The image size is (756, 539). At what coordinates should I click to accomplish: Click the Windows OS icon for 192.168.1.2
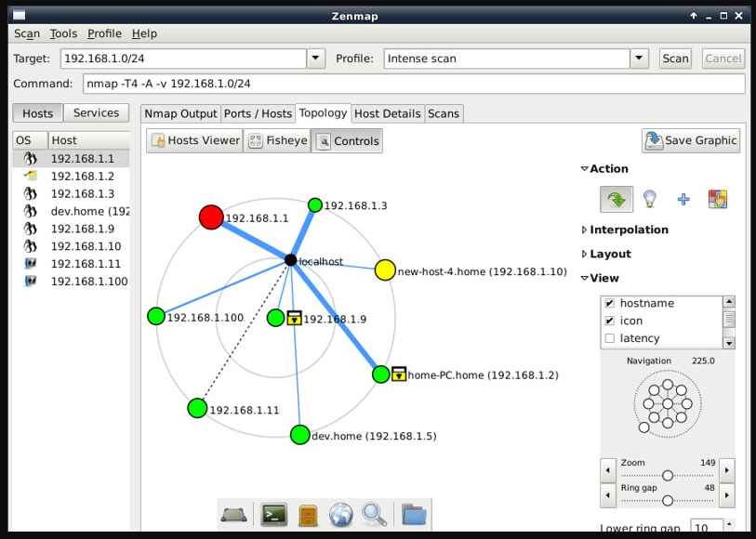[31, 176]
